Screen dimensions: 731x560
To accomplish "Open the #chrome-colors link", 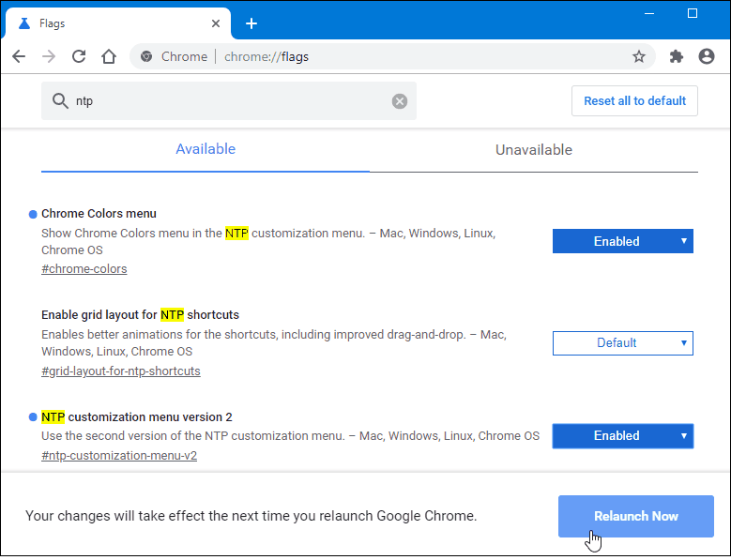I will coord(84,269).
